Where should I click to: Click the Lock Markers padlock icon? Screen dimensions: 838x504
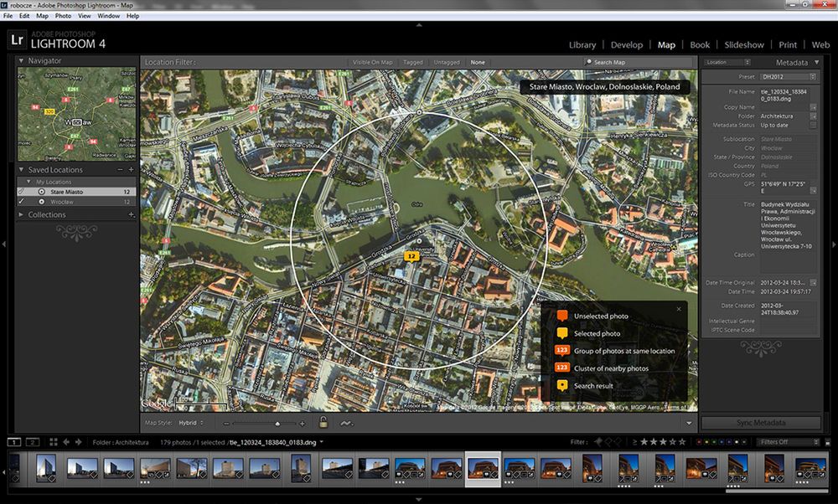pos(323,422)
